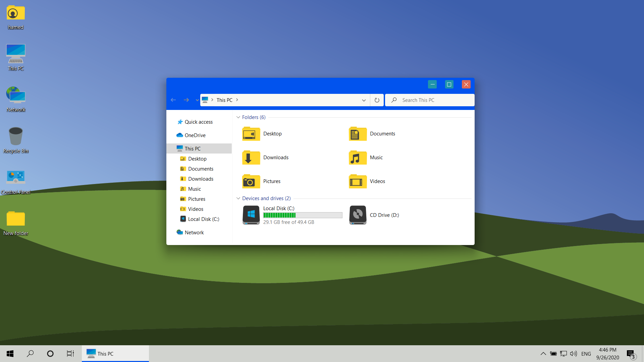The height and width of the screenshot is (362, 644).
Task: Click Network in navigation pane
Action: [194, 233]
